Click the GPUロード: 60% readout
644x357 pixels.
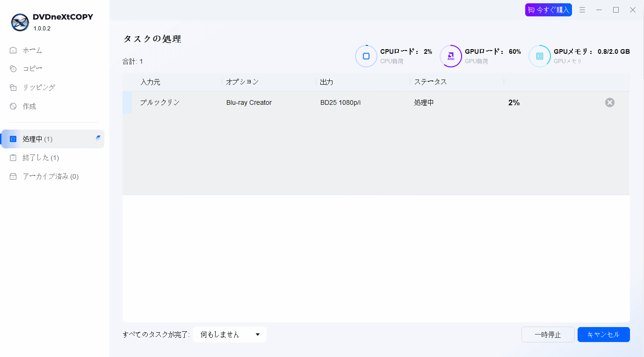493,51
